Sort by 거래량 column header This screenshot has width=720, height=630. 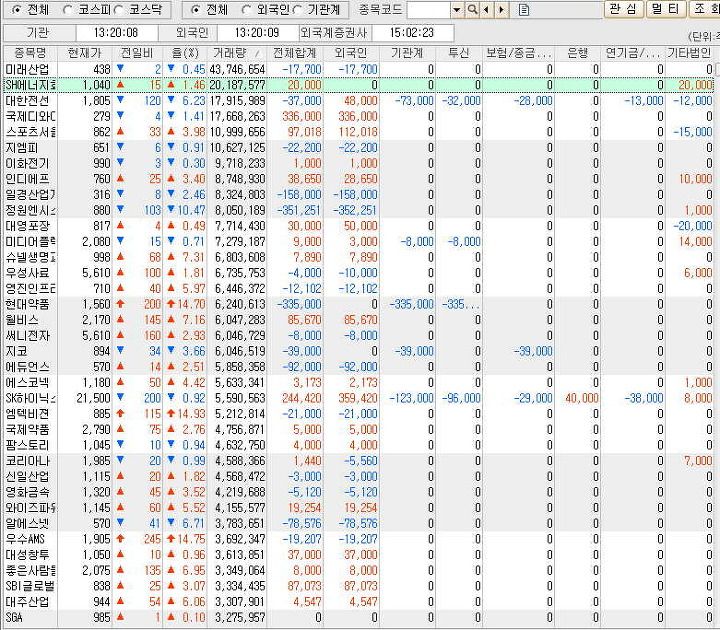coord(237,53)
